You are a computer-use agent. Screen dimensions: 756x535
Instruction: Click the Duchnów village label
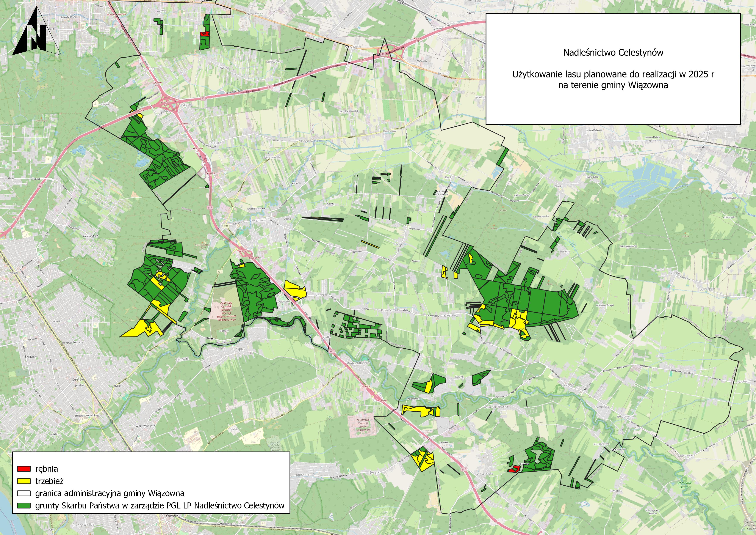[390, 131]
